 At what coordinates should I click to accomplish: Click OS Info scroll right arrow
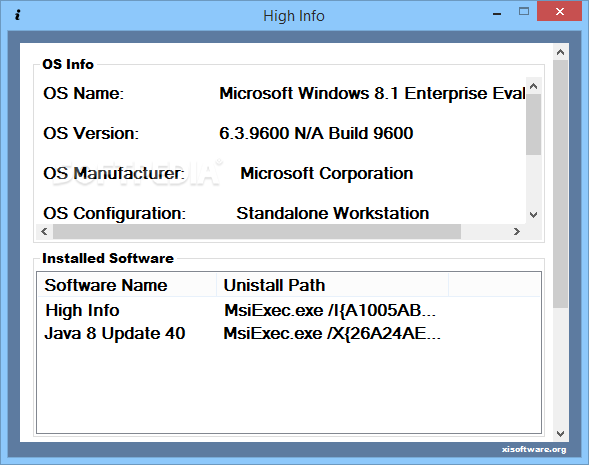click(517, 231)
